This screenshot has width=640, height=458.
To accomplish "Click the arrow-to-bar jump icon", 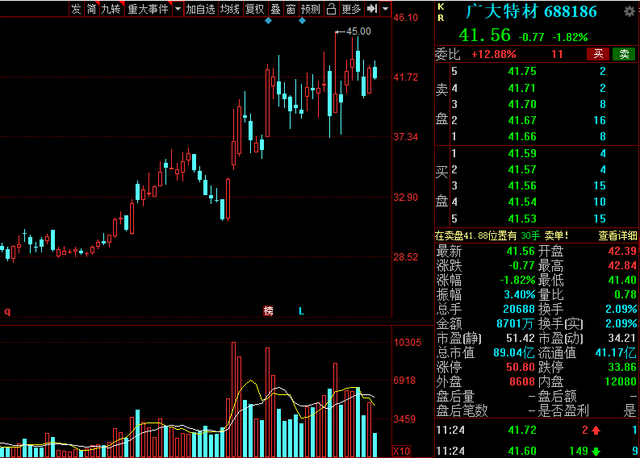I will [372, 9].
